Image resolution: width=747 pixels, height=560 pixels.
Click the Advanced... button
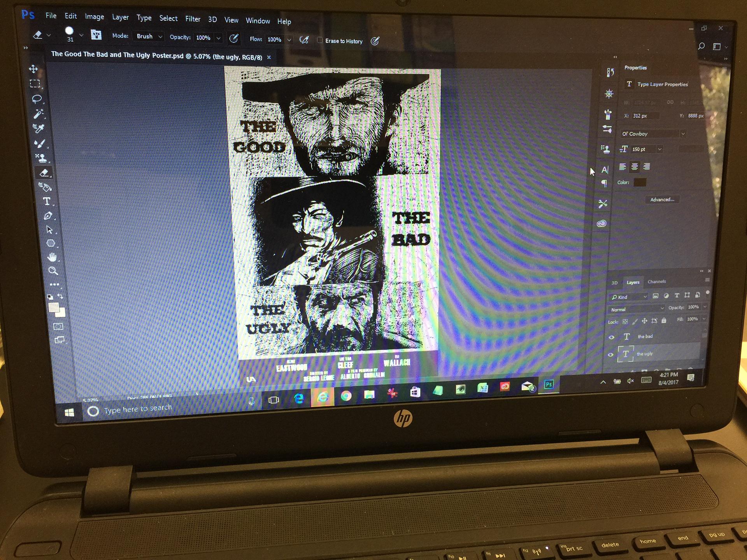662,199
